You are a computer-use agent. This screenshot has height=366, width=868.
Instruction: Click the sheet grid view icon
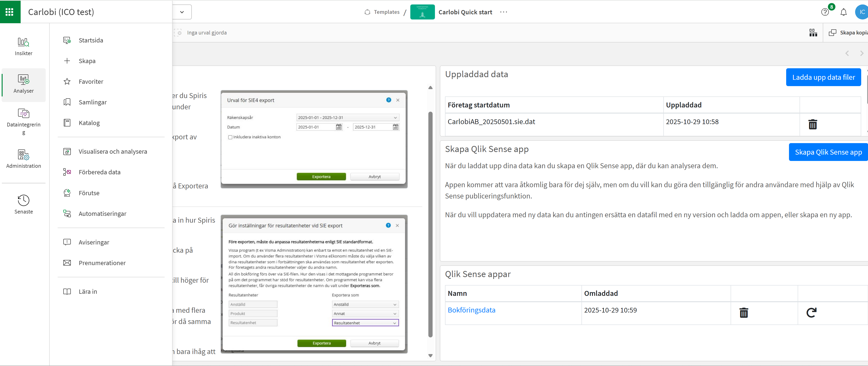(813, 33)
